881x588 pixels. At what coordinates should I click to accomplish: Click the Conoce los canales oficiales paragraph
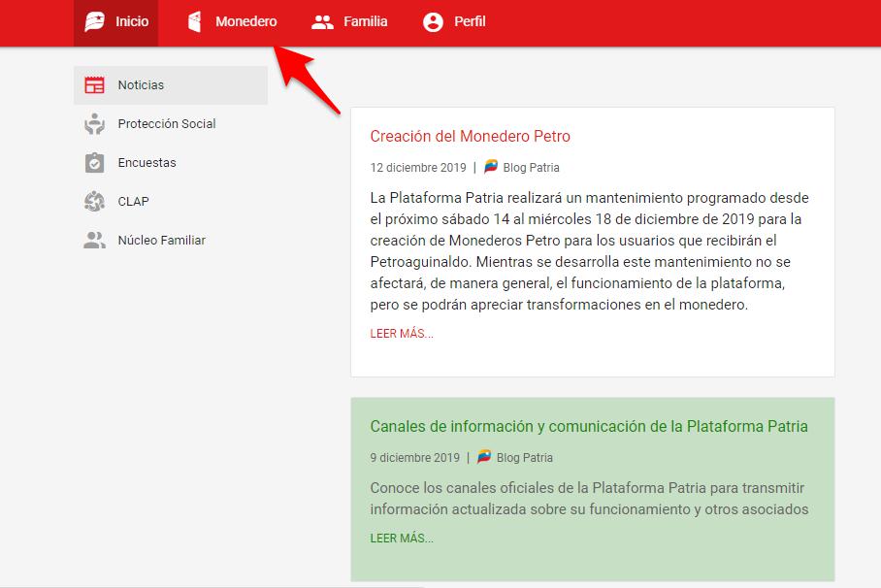point(589,499)
